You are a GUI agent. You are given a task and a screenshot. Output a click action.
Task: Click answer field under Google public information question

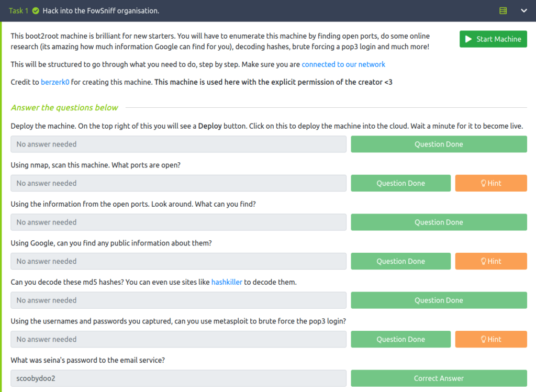tap(178, 261)
